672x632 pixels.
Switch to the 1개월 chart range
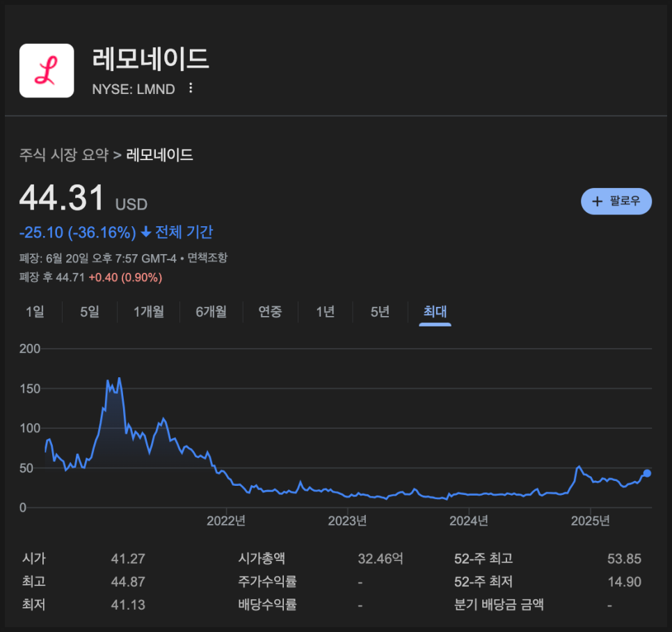(x=149, y=311)
